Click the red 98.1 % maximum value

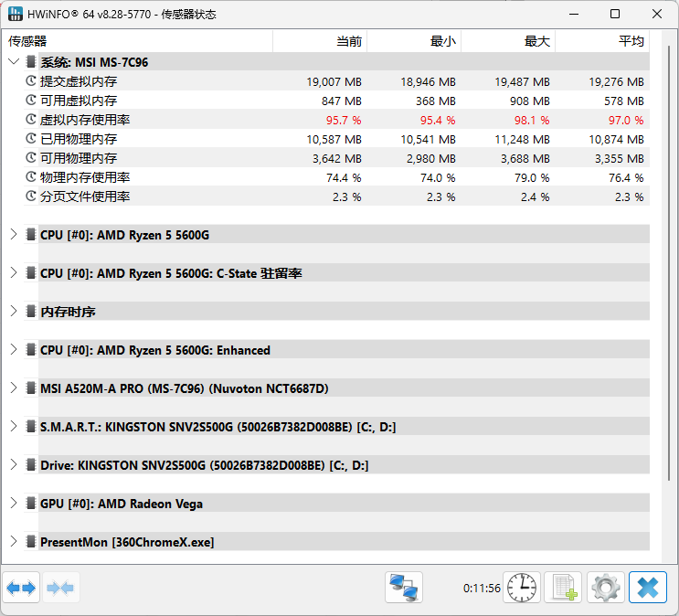point(532,120)
